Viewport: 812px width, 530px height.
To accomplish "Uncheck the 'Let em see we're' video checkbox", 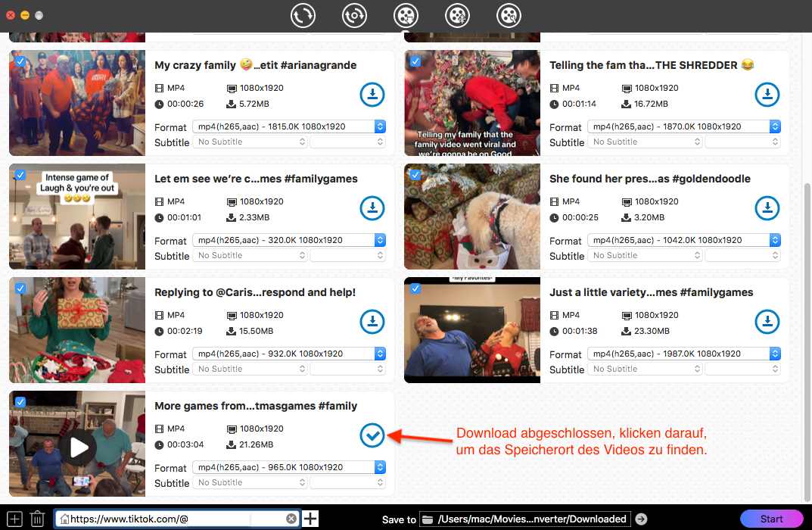I will (x=20, y=175).
